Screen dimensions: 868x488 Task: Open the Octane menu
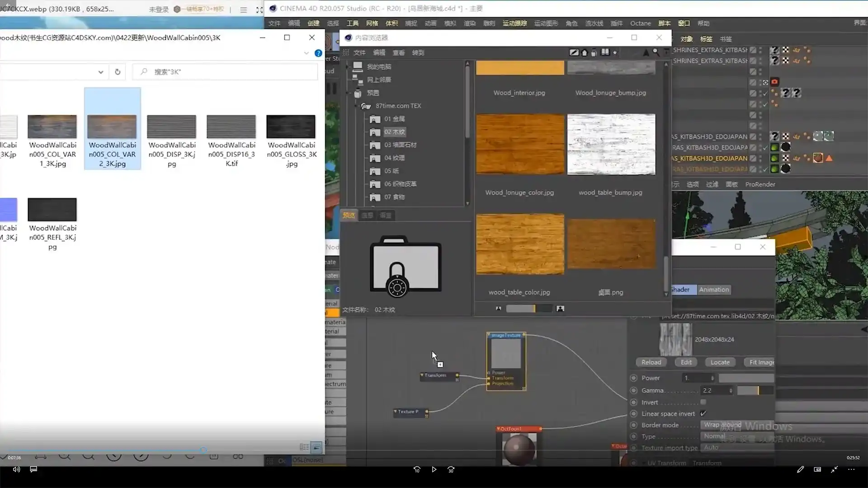(640, 23)
